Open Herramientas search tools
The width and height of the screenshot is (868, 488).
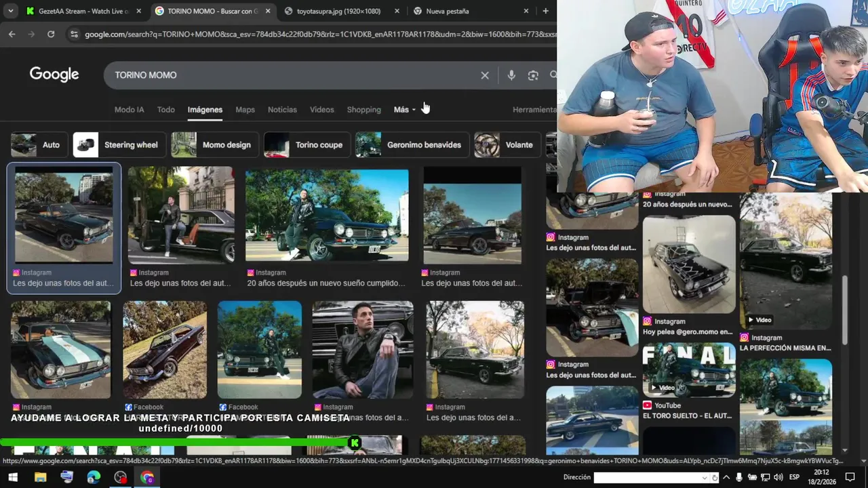point(534,110)
